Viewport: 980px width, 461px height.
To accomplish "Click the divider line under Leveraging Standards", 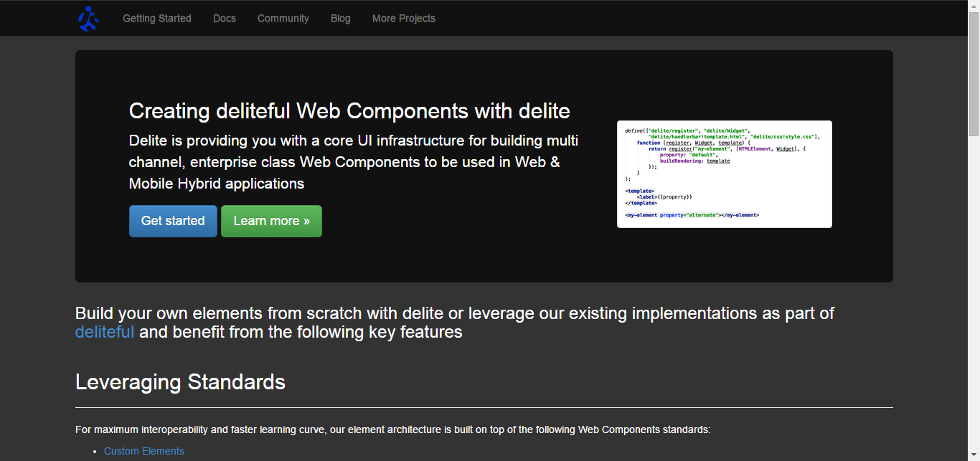I will point(484,407).
